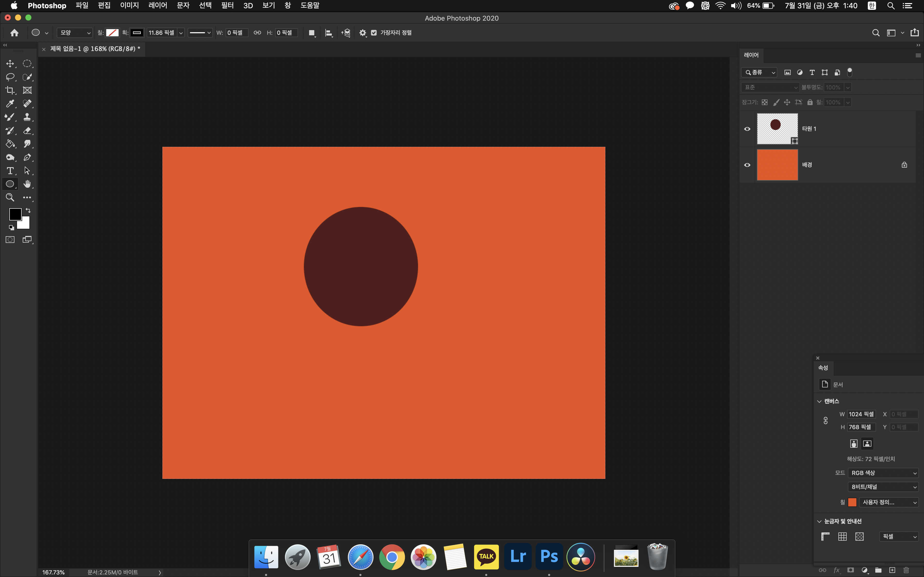Select the Pen tool

[x=27, y=157]
